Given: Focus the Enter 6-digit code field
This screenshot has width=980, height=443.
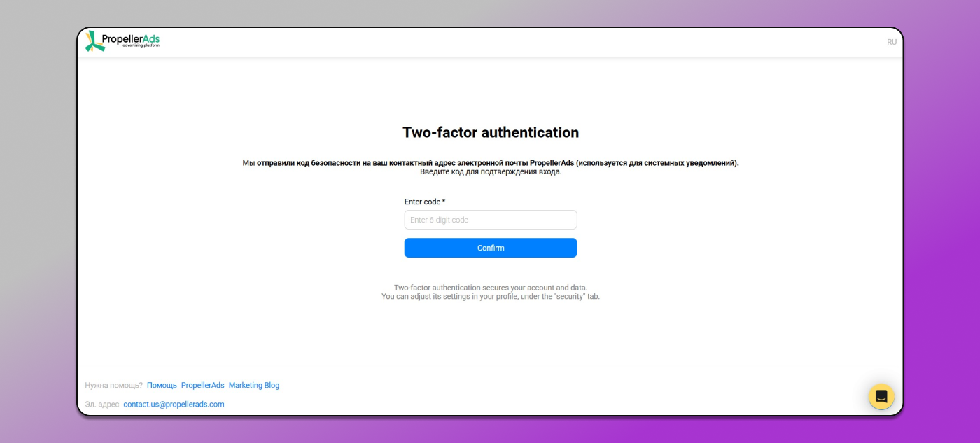Looking at the screenshot, I should tap(490, 220).
